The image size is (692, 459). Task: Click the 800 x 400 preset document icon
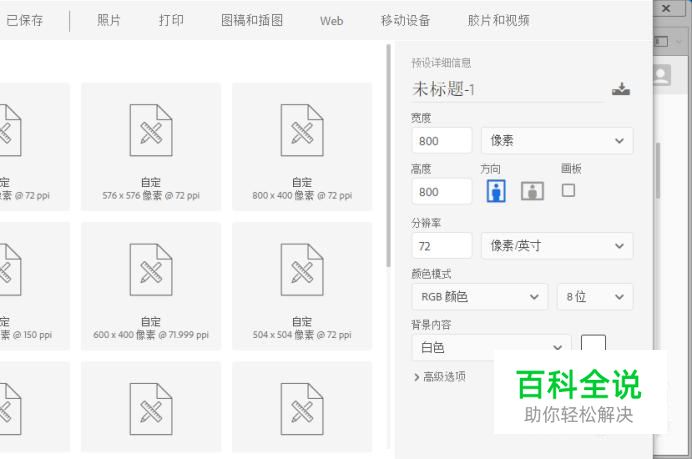[x=302, y=130]
